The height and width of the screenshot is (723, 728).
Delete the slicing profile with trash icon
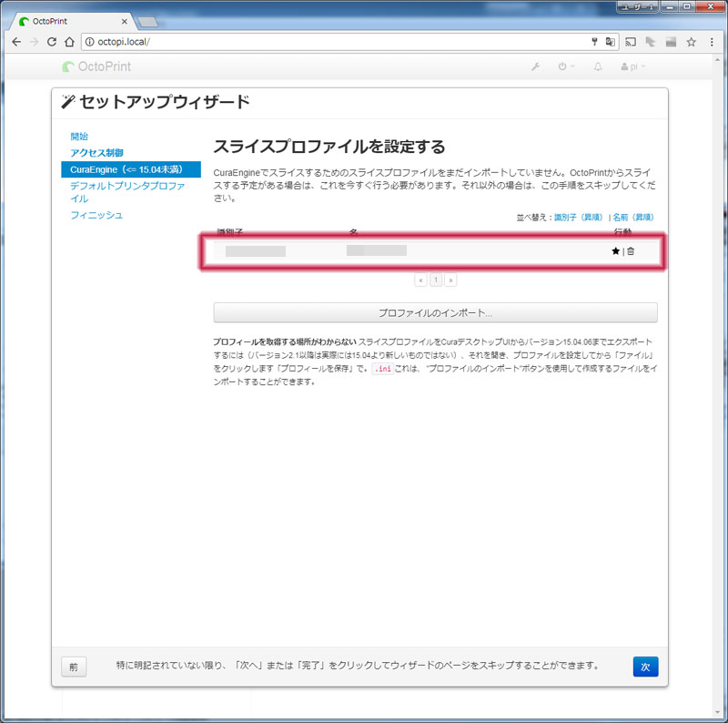[x=631, y=251]
